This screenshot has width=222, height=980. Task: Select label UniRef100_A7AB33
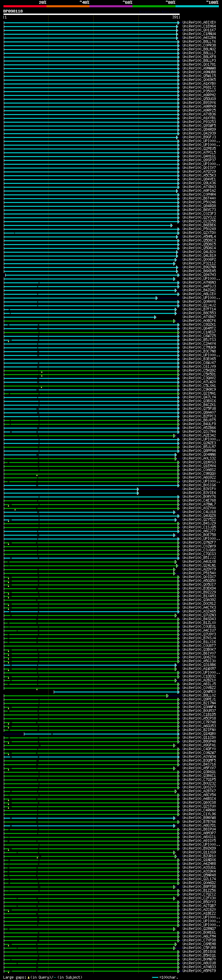tap(199, 967)
